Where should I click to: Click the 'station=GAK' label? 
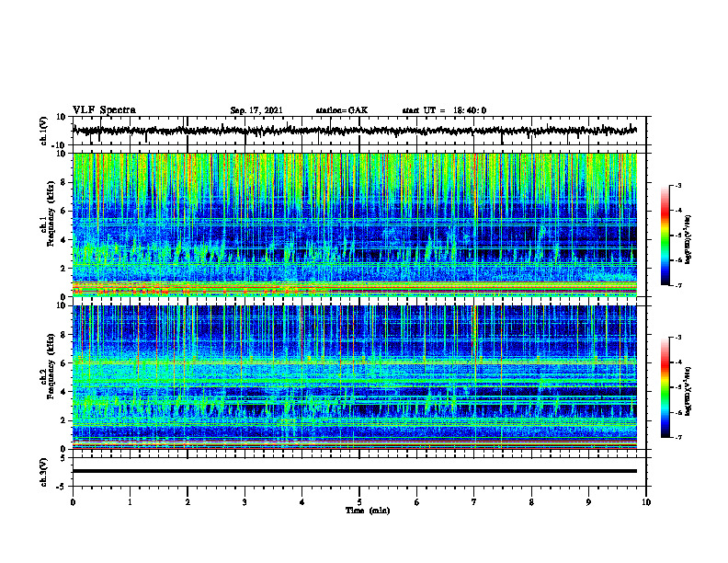tap(342, 110)
